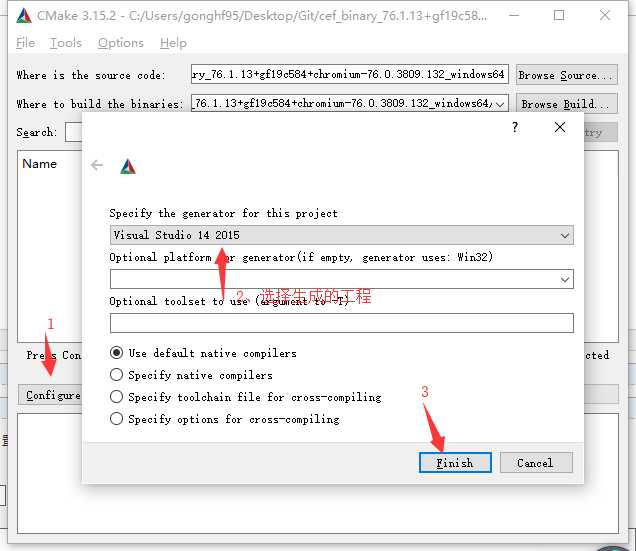This screenshot has width=636, height=551.
Task: Open the Help menu
Action: click(x=173, y=43)
